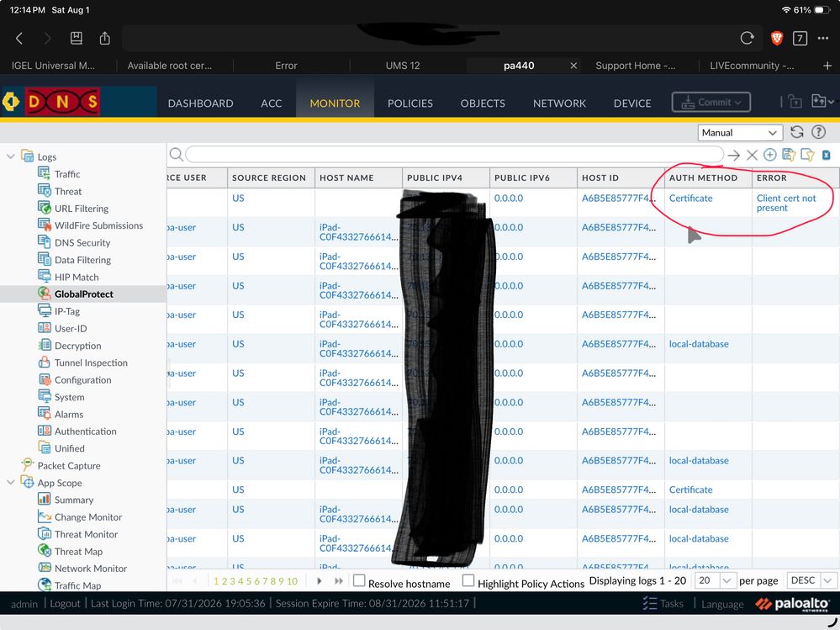
Task: Open the Threat logs
Action: click(68, 191)
